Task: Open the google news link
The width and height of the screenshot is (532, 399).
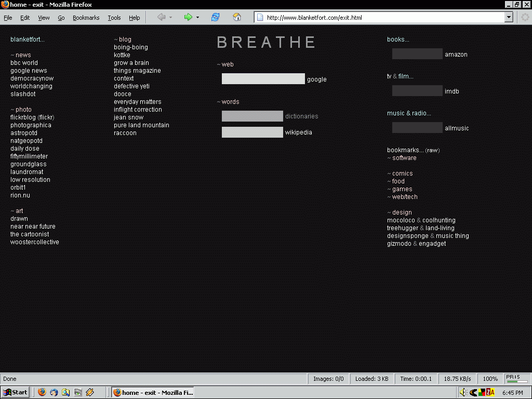Action: pos(29,71)
